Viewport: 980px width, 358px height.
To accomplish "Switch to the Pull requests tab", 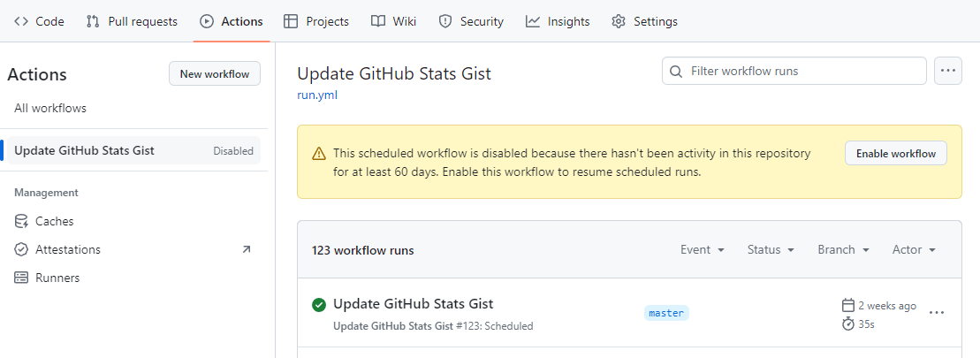I will 132,21.
